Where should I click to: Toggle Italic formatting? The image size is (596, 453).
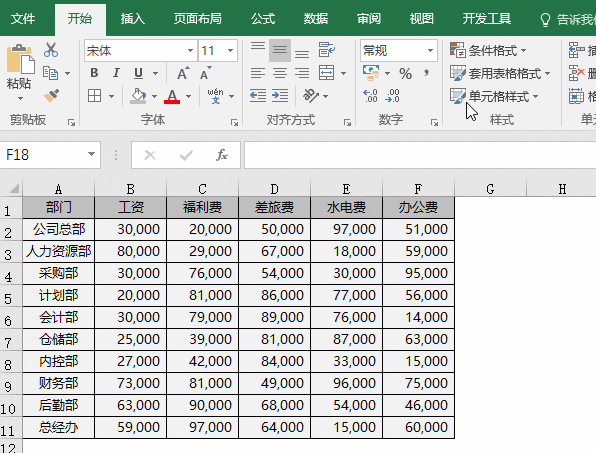pyautogui.click(x=116, y=73)
